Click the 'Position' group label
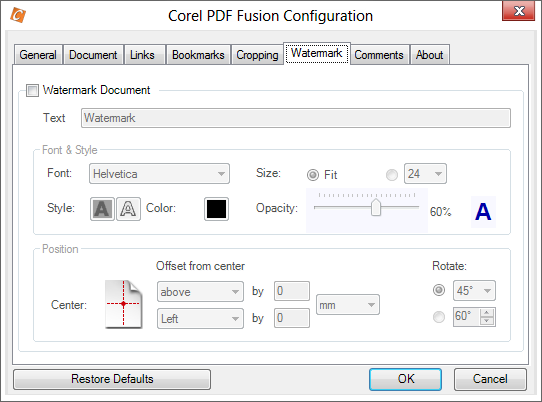542x402 pixels. pyautogui.click(x=60, y=249)
